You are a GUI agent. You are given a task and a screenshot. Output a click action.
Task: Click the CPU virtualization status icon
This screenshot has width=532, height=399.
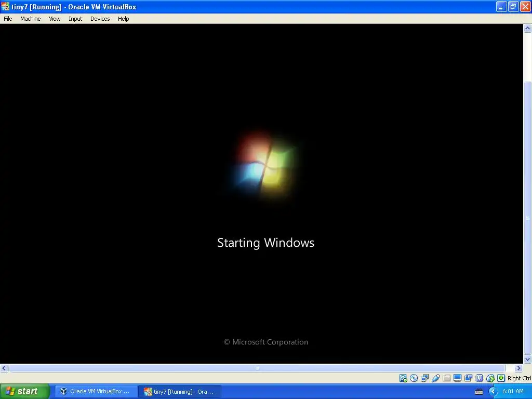click(479, 378)
